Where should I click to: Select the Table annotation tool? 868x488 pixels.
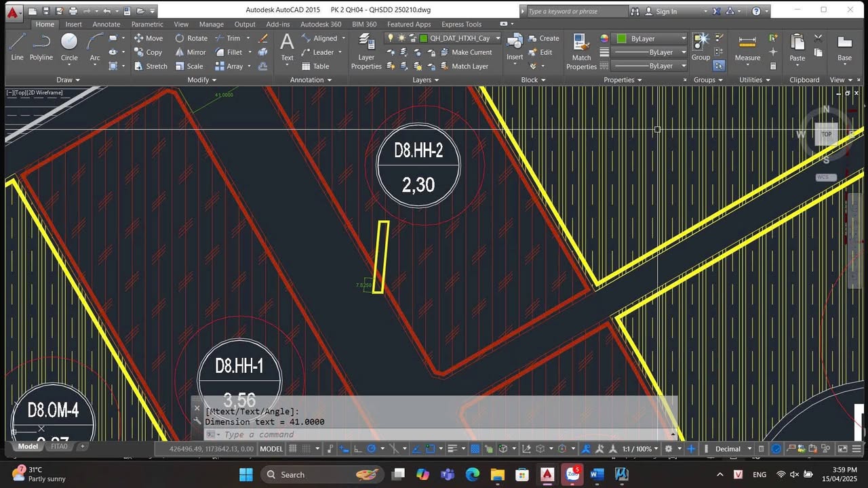click(x=314, y=66)
